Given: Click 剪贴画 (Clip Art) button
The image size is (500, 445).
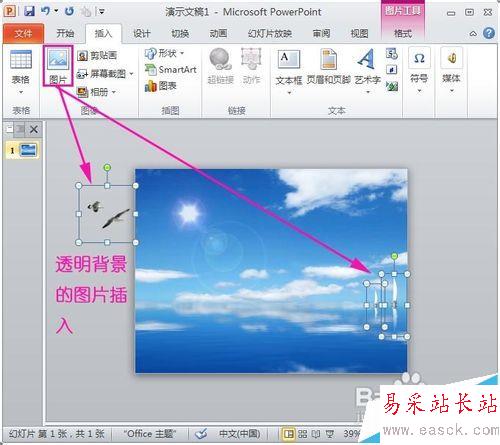Looking at the screenshot, I should point(97,55).
